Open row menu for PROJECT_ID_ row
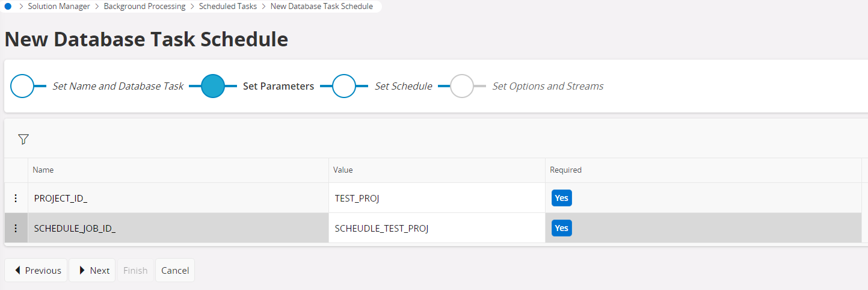This screenshot has width=868, height=290. pos(16,198)
